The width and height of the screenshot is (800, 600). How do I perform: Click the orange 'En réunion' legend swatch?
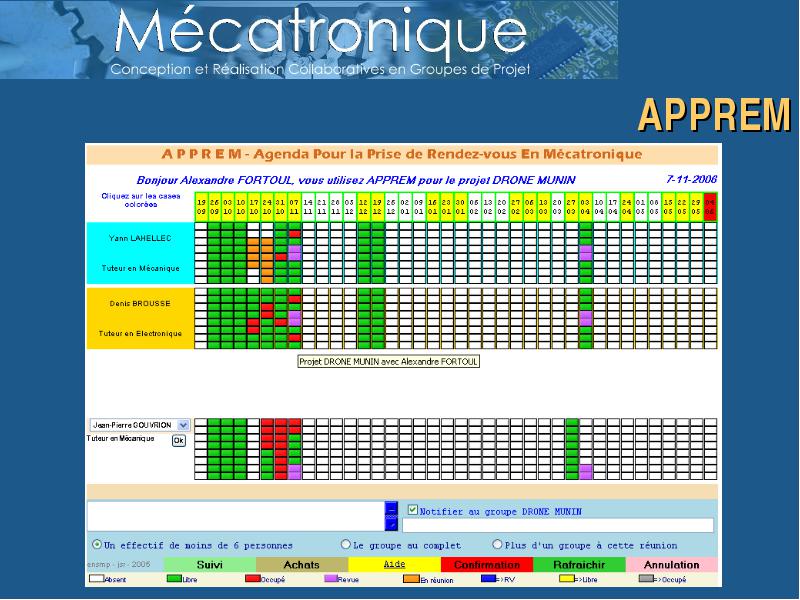[x=411, y=579]
